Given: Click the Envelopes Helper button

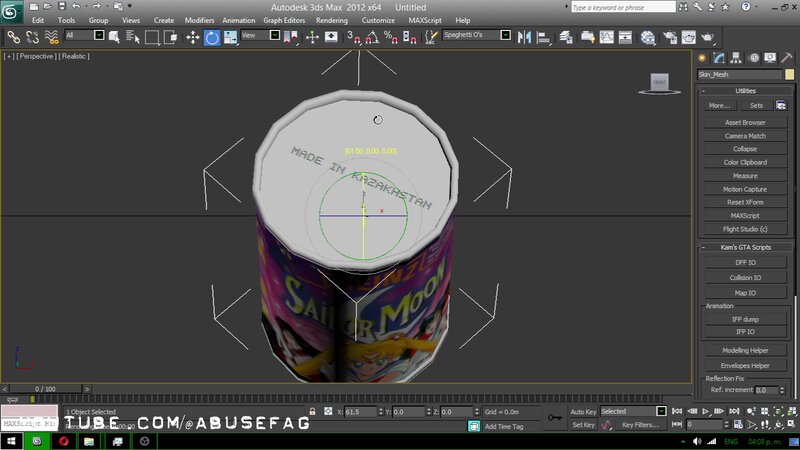Looking at the screenshot, I should pos(745,365).
